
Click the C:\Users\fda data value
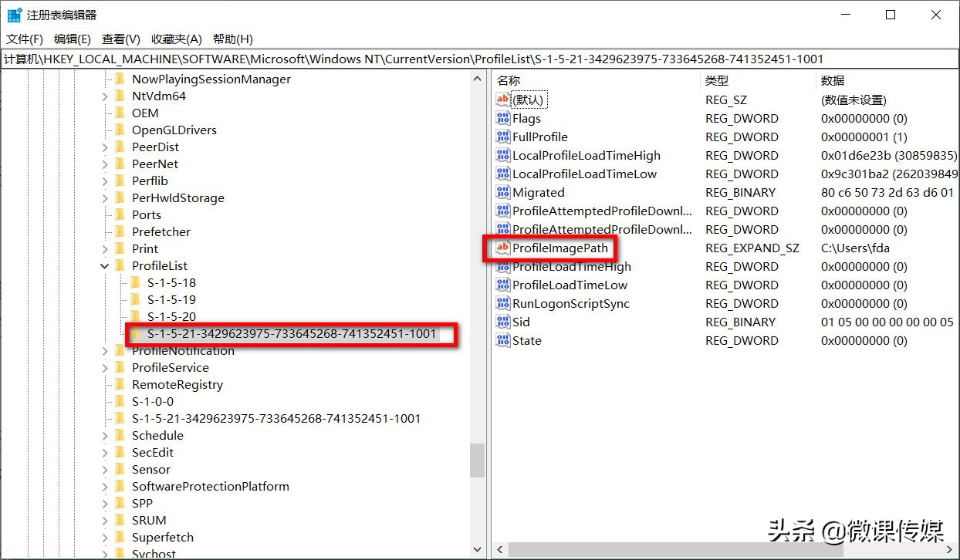pyautogui.click(x=855, y=248)
